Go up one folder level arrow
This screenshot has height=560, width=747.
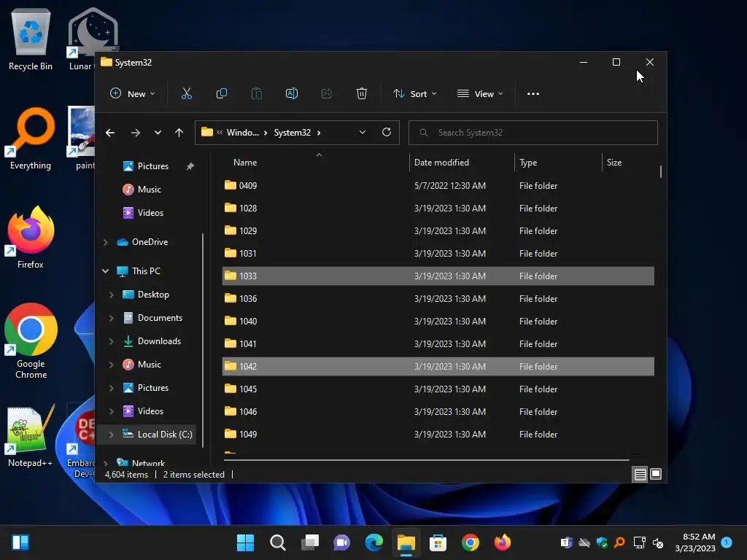[x=179, y=133]
